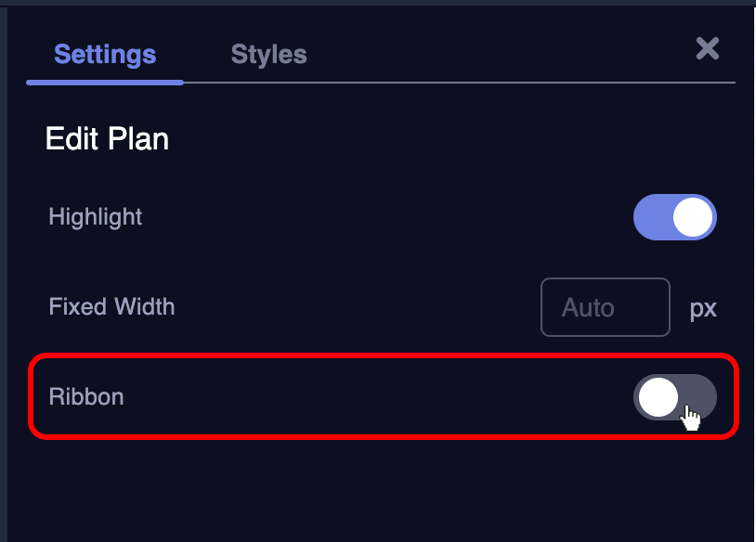Click the white knob of Highlight switch

pyautogui.click(x=693, y=217)
